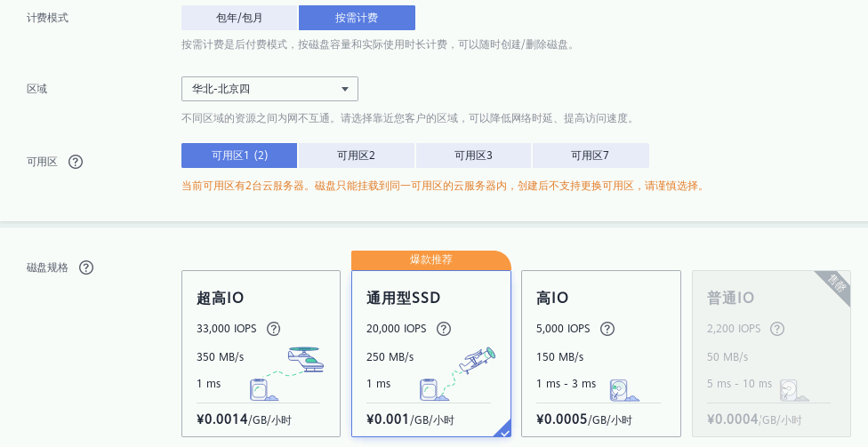This screenshot has width=868, height=447.
Task: Click help icon beside 磁盘规格 label
Action: tap(86, 267)
